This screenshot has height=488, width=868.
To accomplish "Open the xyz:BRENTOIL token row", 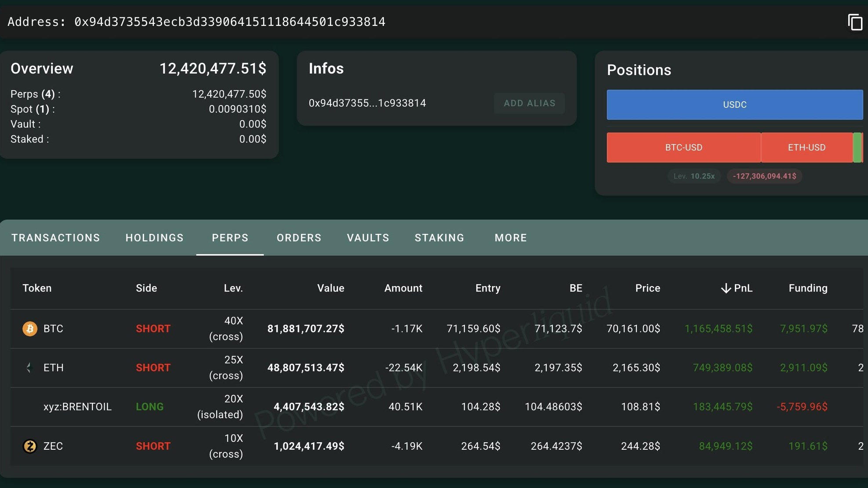I will 77,407.
